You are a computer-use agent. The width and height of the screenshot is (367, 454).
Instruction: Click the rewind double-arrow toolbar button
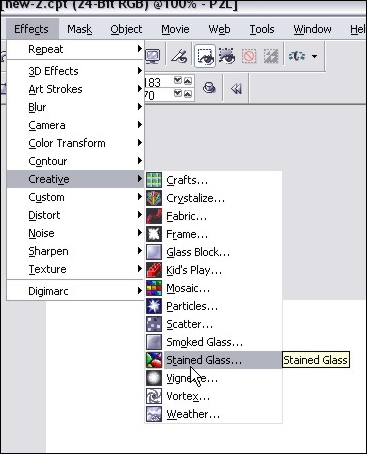click(x=236, y=89)
